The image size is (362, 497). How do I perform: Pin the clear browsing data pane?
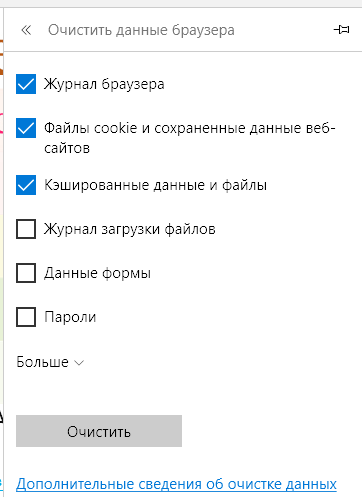click(x=341, y=30)
